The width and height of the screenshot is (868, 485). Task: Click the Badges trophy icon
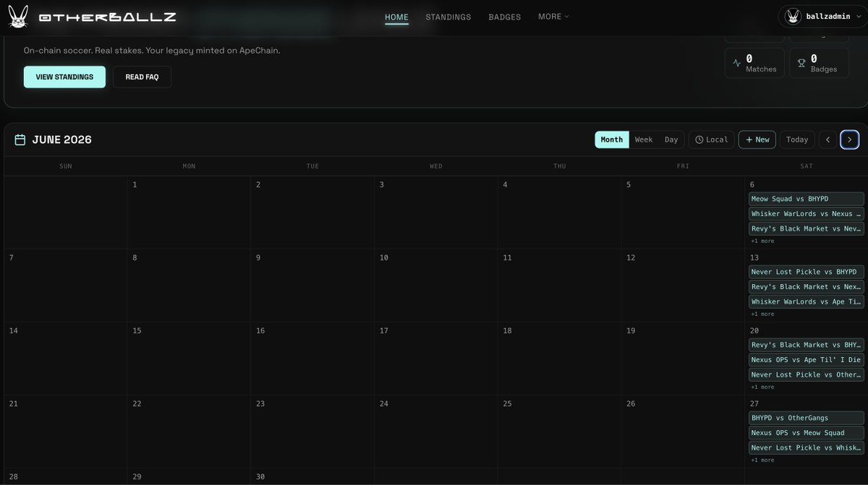pos(801,63)
